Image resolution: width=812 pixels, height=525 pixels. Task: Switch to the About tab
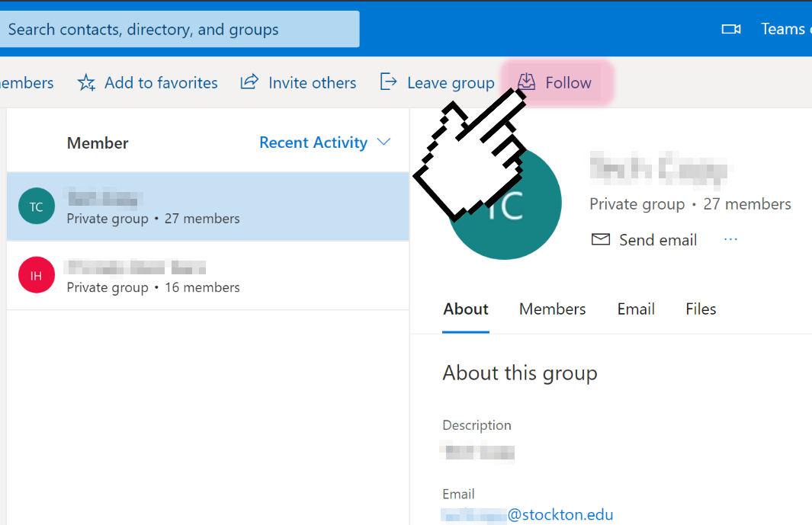(466, 309)
